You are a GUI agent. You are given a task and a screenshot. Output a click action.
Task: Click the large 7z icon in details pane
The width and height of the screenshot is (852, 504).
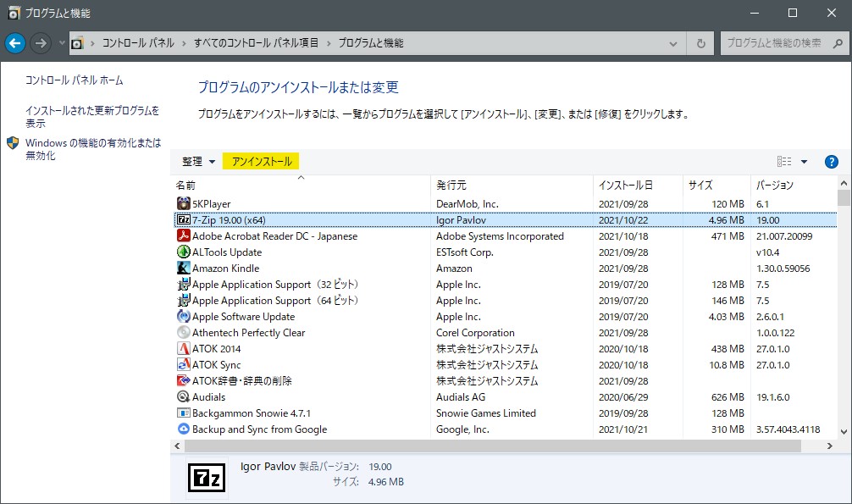[207, 478]
